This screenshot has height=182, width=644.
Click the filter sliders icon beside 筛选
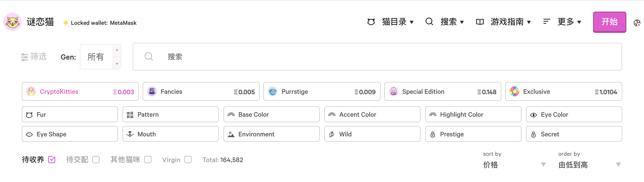tap(24, 57)
